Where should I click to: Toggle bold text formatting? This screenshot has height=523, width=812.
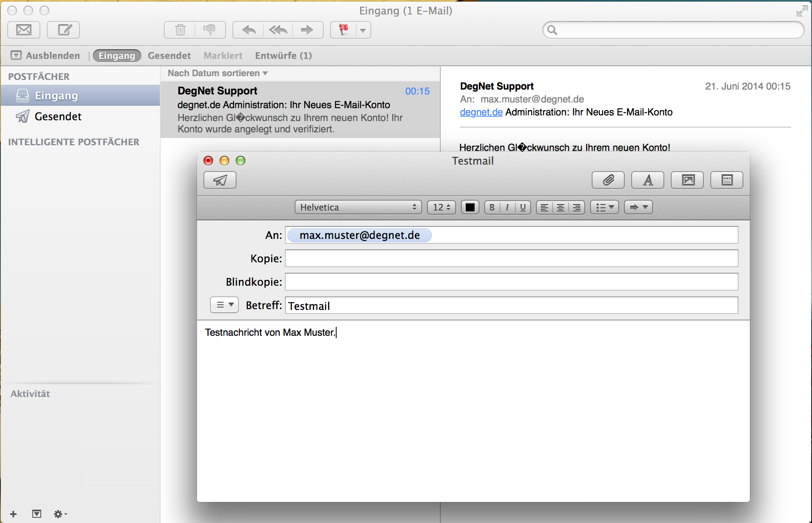pyautogui.click(x=492, y=207)
